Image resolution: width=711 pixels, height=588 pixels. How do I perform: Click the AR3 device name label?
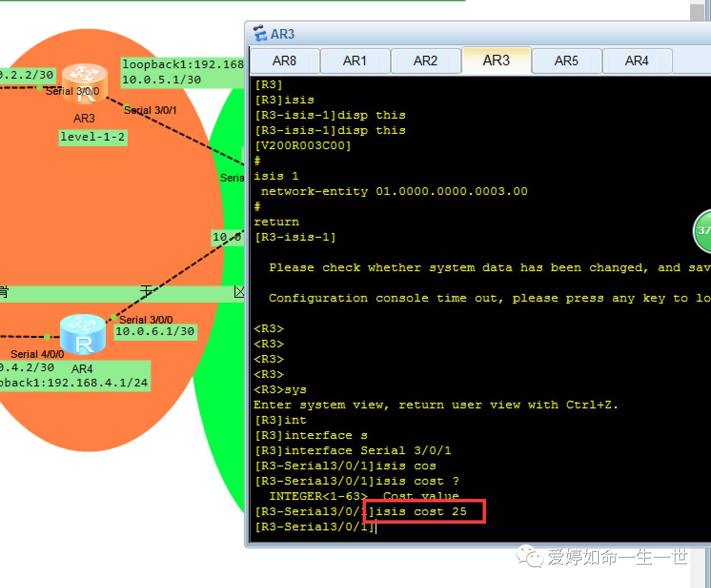[x=84, y=118]
